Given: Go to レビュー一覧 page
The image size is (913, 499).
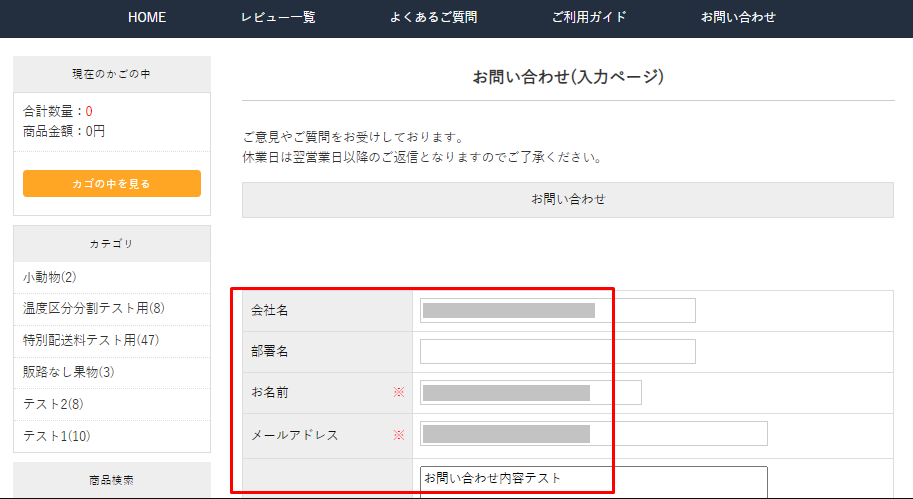Looking at the screenshot, I should coord(278,17).
